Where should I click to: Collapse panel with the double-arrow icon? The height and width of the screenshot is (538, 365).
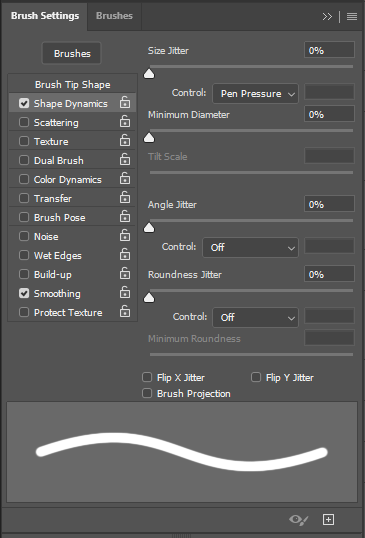327,16
